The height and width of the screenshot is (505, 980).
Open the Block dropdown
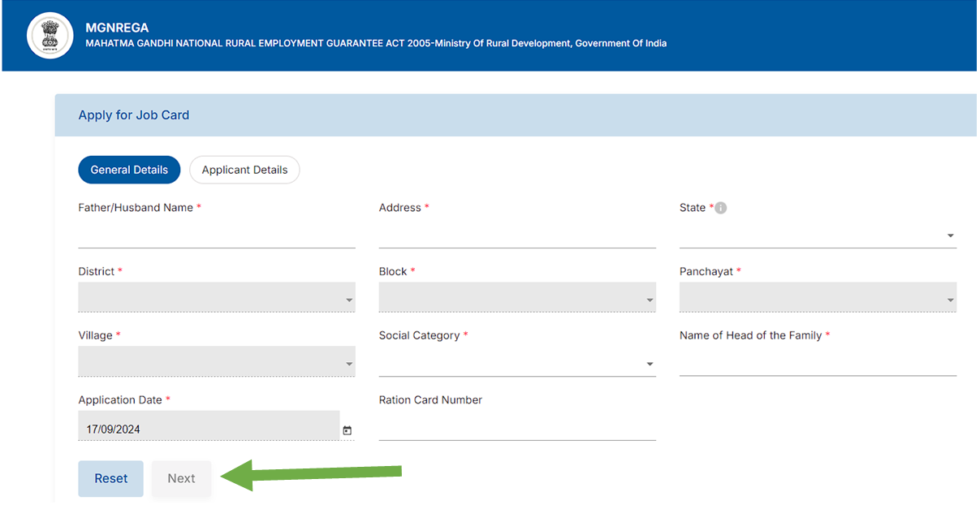pos(517,297)
